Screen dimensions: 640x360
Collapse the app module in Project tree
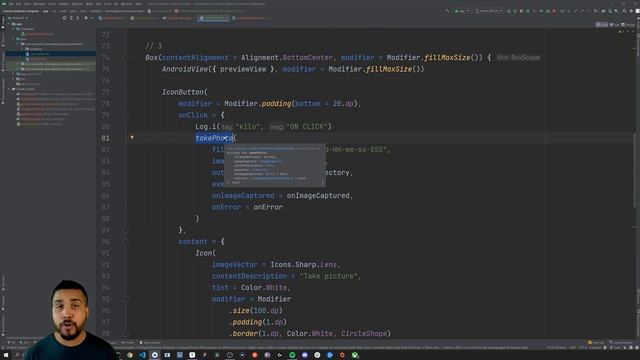pos(9,24)
